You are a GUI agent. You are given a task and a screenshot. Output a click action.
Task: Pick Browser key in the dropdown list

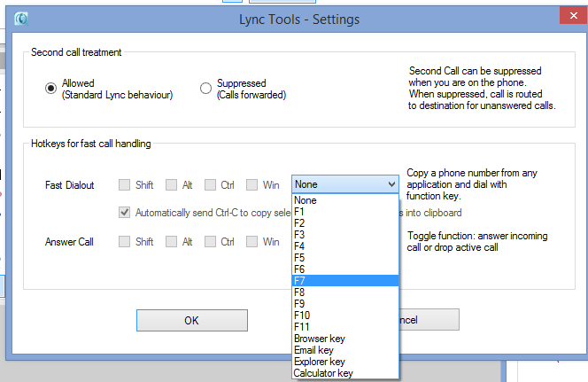[x=345, y=339]
